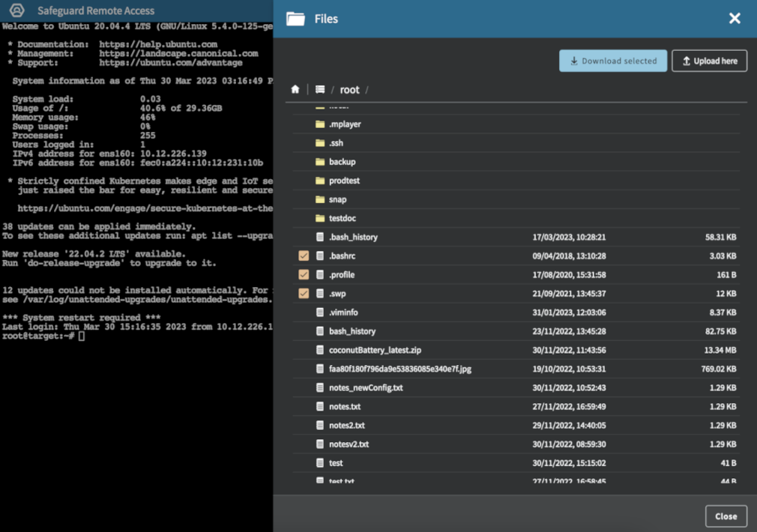Select the notes_newConfig.txt file name

tap(366, 387)
